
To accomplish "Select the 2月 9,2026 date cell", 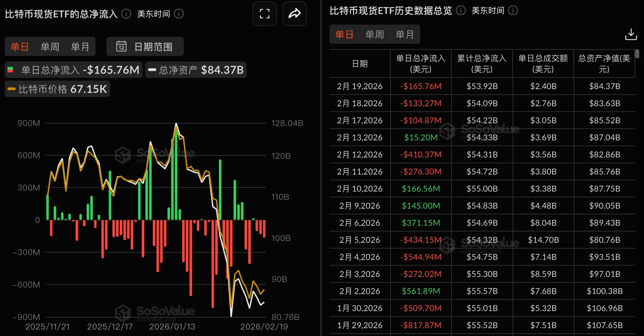I will tap(360, 206).
